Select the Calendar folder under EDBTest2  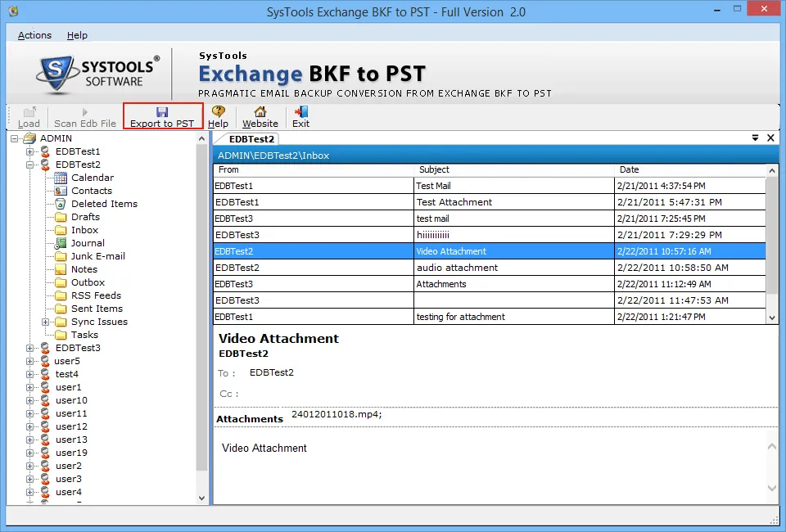[x=92, y=178]
